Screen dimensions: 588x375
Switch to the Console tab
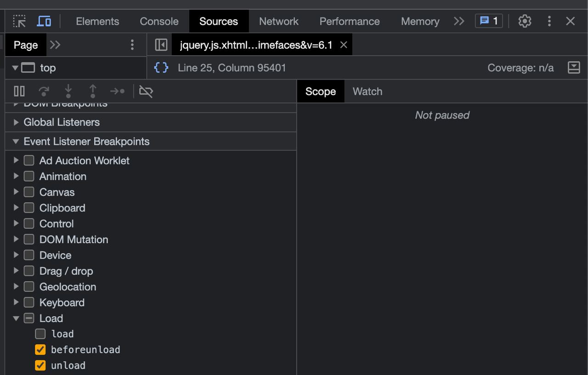tap(159, 21)
